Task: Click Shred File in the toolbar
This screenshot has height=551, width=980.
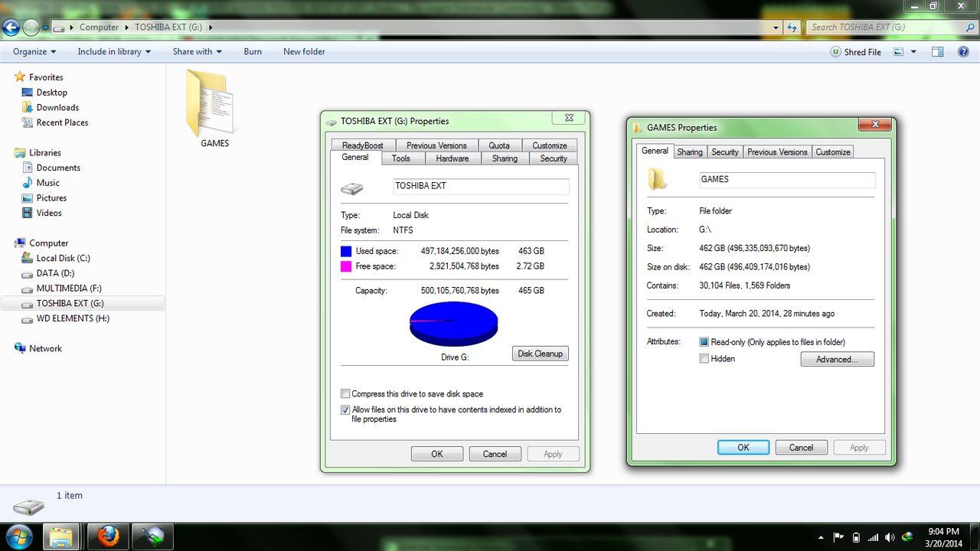Action: [856, 52]
